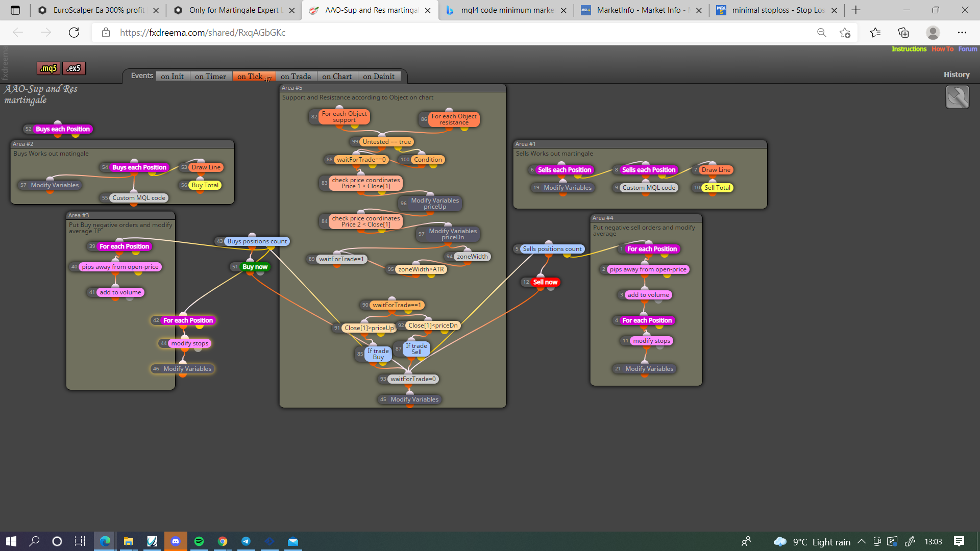Open the on Chart event tab
The height and width of the screenshot is (551, 980).
point(337,77)
